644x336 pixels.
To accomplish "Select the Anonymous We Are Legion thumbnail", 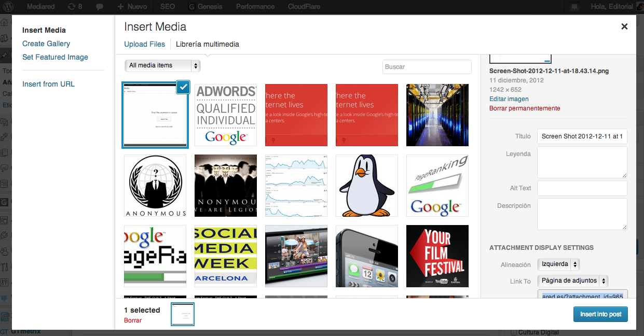I will [226, 186].
